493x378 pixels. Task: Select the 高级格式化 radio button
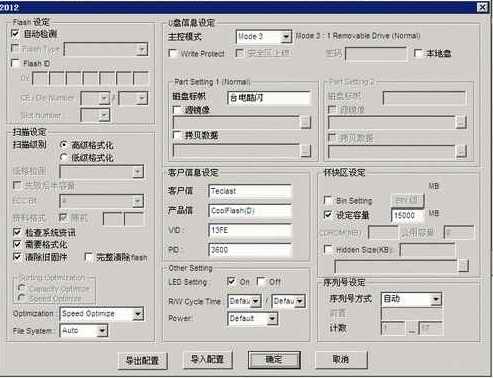click(x=63, y=145)
